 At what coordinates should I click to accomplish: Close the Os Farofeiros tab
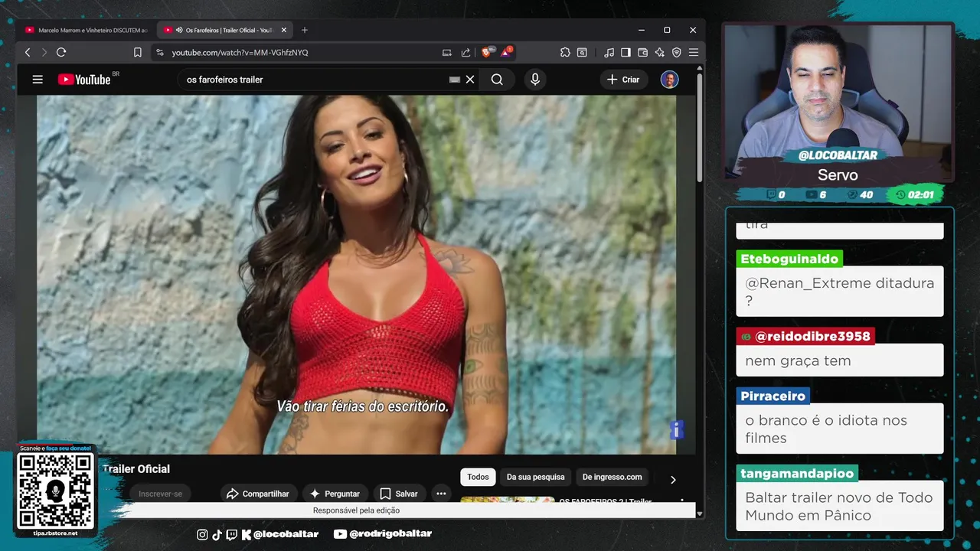[x=283, y=30]
